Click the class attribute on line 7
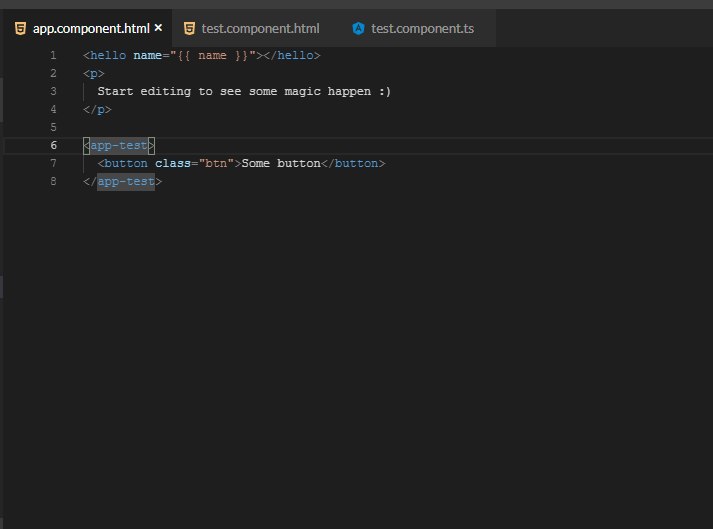Viewport: 713px width, 529px height. coord(173,163)
